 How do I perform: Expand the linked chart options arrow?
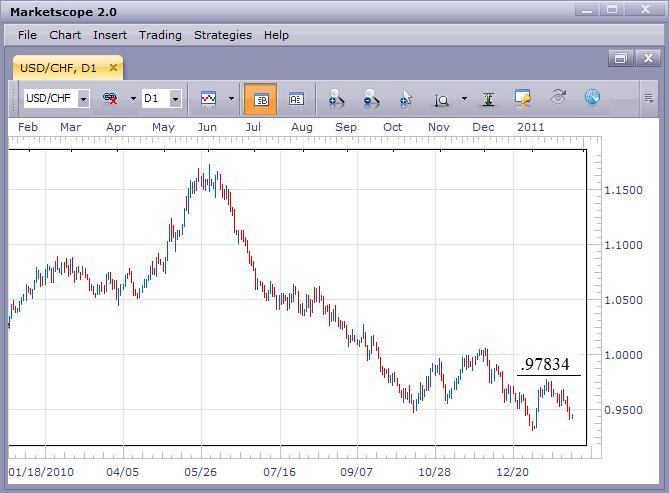pos(133,99)
